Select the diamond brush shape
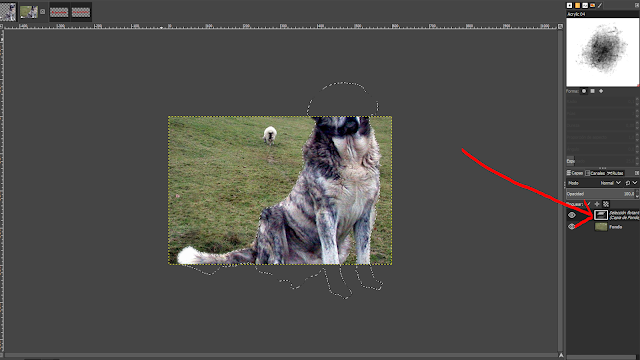 (601, 91)
